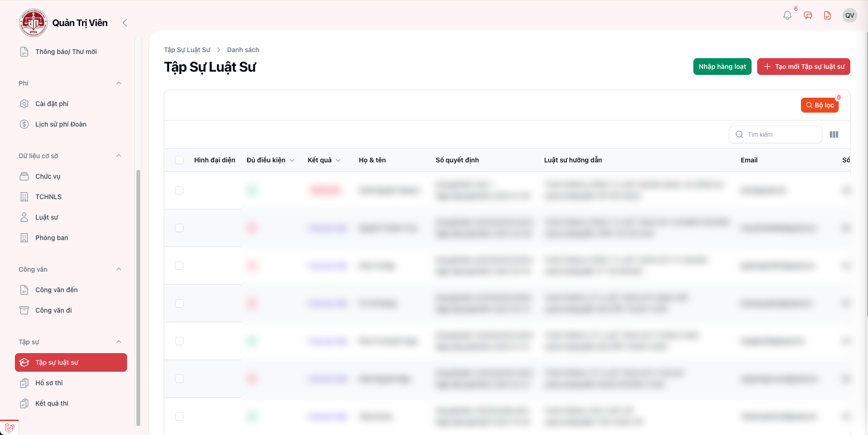Image resolution: width=868 pixels, height=435 pixels.
Task: Click the Laravel debug icon at bottom left
Action: [9, 428]
